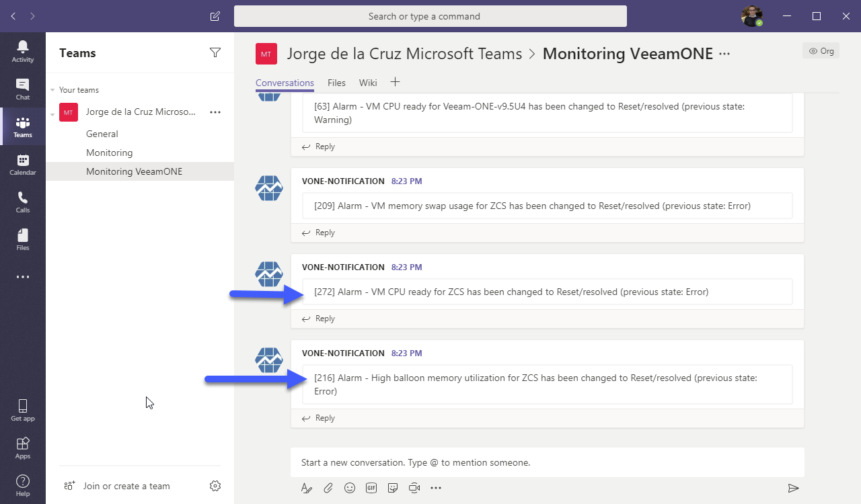Open more apps ellipsis in left rail
The image size is (861, 504).
(x=23, y=277)
